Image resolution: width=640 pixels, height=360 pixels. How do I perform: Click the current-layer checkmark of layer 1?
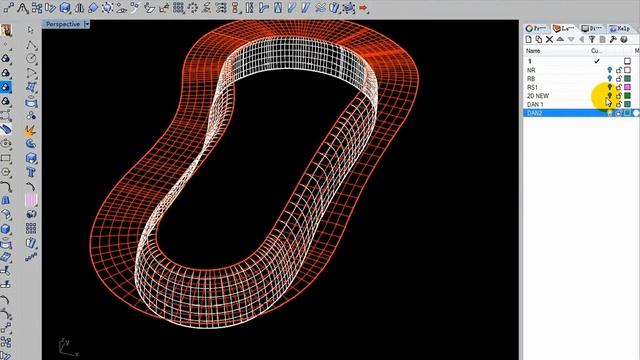pos(597,61)
